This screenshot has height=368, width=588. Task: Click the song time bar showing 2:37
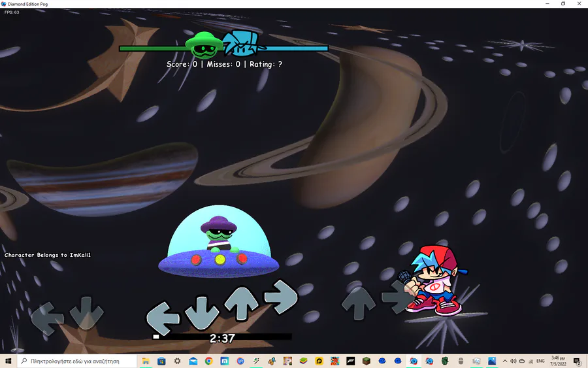pos(222,337)
